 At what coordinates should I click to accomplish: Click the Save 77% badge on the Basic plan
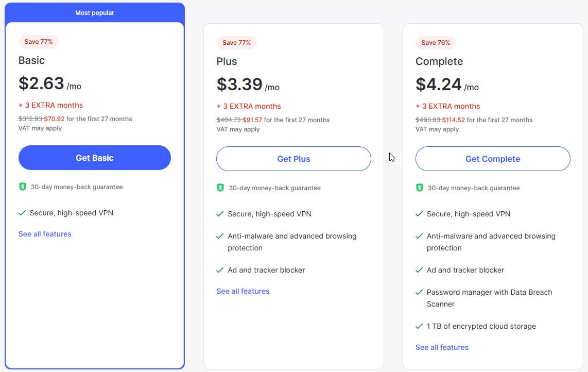[x=39, y=42]
